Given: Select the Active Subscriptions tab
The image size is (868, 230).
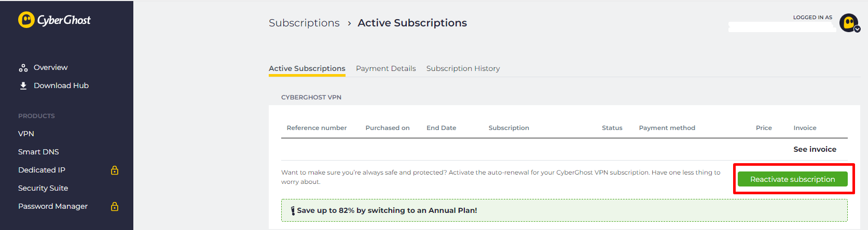Looking at the screenshot, I should 307,68.
